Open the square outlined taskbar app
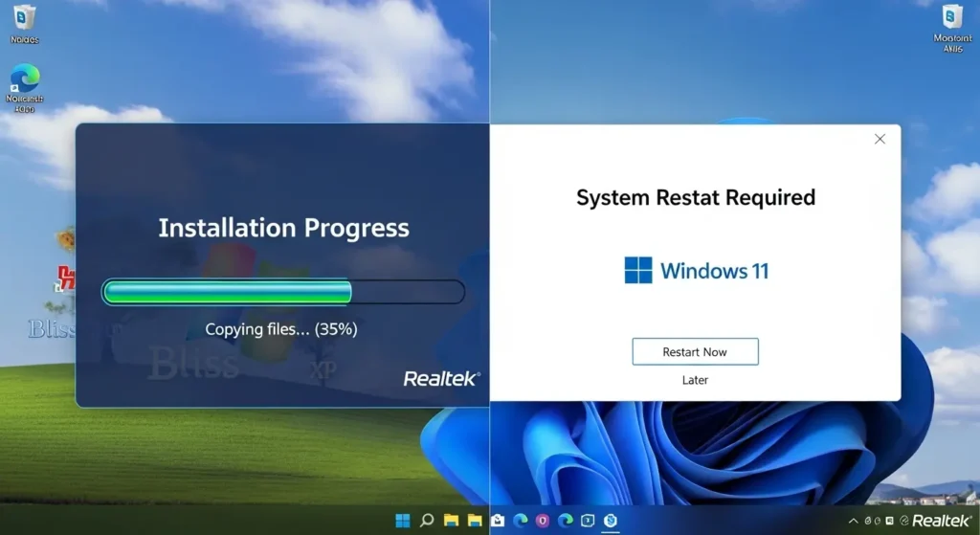 click(x=588, y=520)
